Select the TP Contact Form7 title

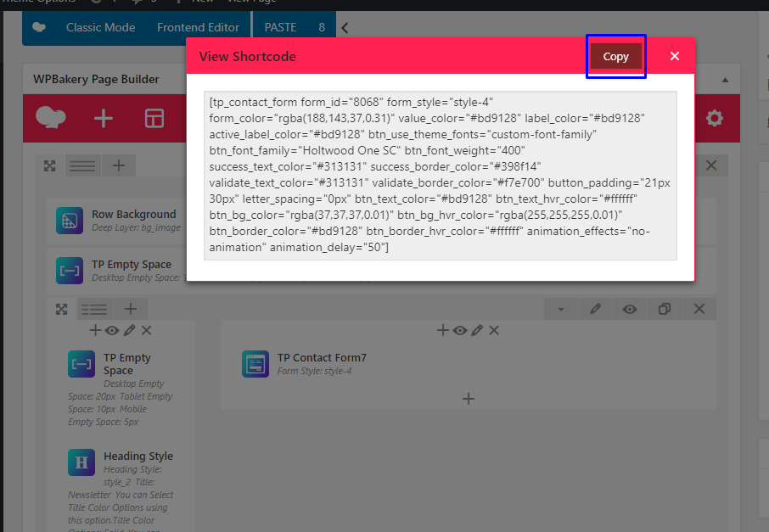322,358
